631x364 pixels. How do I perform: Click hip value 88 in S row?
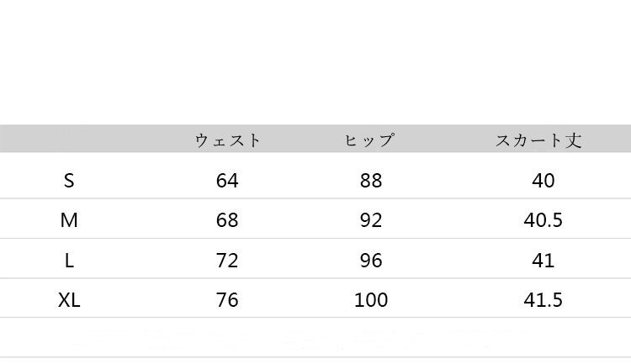(x=370, y=181)
